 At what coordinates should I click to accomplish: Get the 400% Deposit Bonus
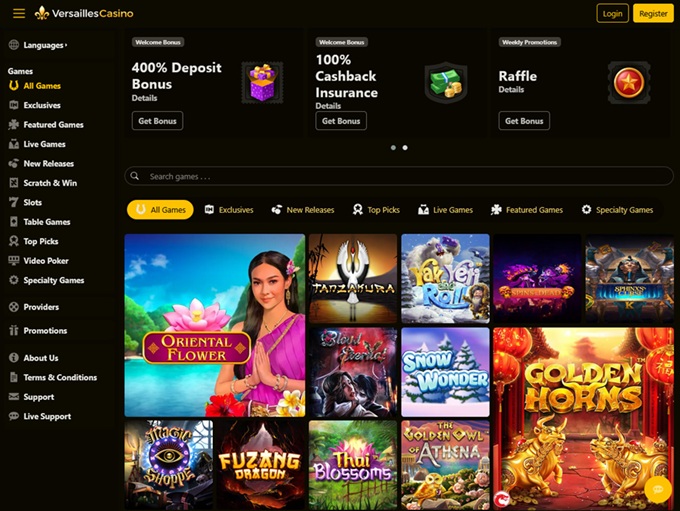[157, 121]
